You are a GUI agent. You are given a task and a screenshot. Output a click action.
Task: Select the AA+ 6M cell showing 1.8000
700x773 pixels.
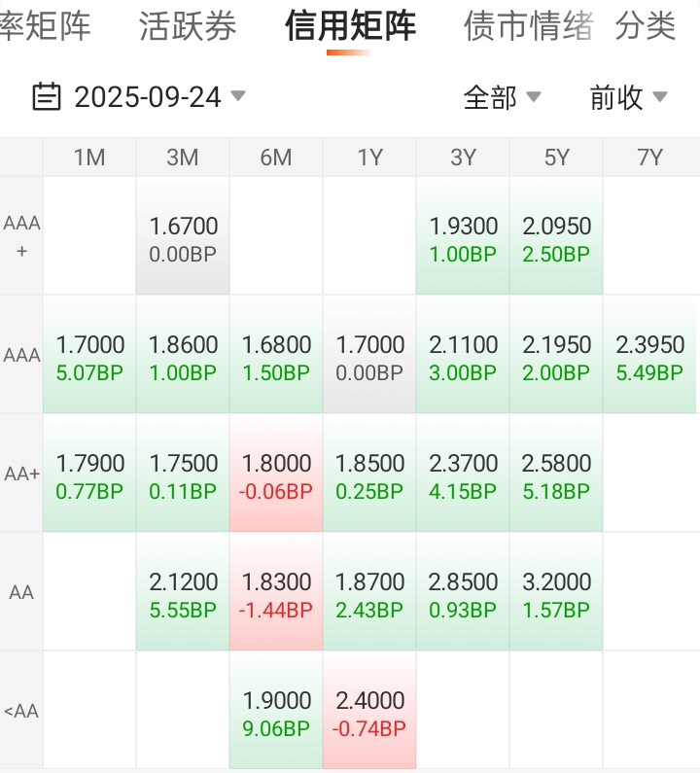click(276, 475)
